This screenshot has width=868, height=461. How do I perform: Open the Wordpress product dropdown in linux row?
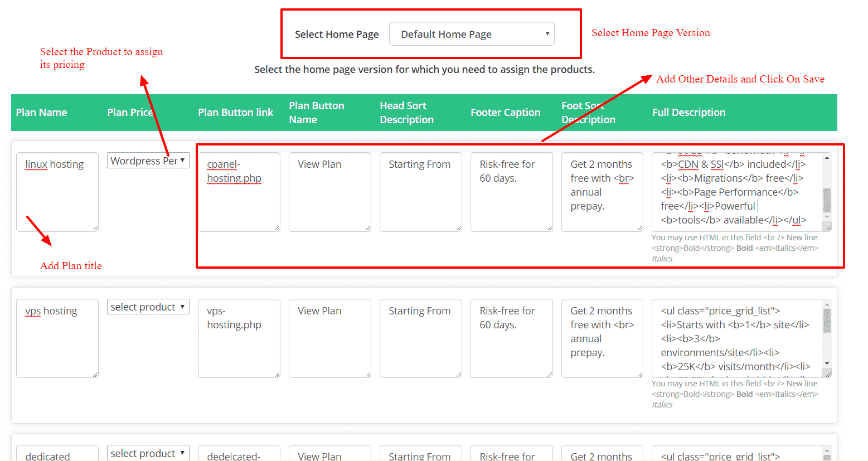tap(148, 161)
